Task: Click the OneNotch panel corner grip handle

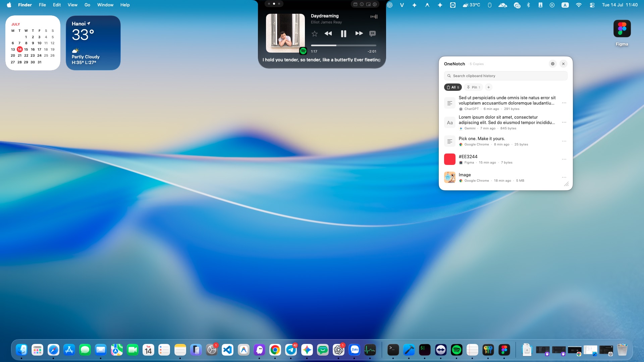Action: pos(566,184)
